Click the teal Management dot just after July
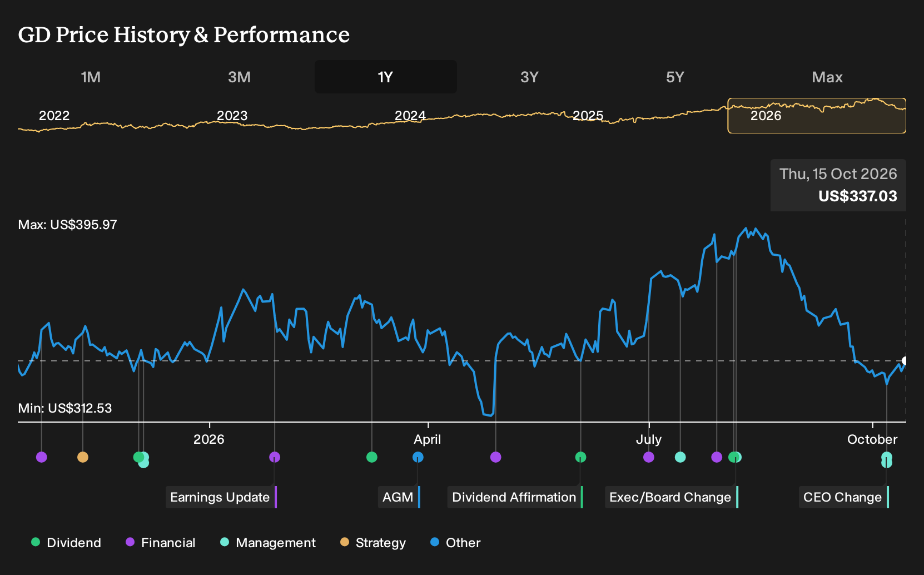Viewport: 924px width, 575px height. coord(680,457)
